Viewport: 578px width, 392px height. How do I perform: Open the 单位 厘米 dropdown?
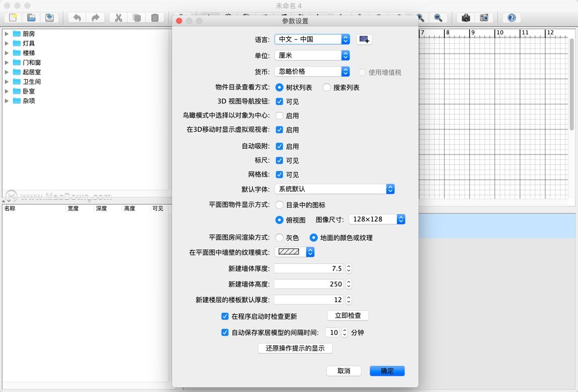click(312, 55)
